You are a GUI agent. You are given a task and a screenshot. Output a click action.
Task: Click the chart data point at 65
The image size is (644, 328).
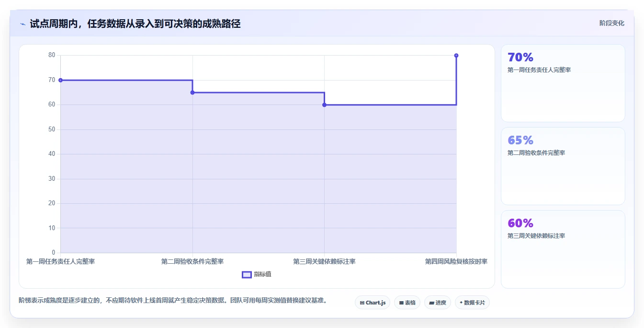(192, 93)
